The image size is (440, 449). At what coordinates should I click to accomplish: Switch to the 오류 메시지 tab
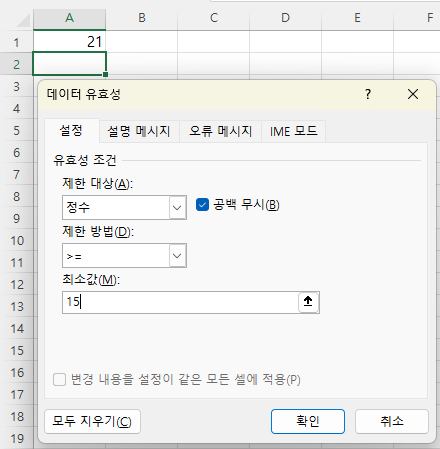(x=220, y=131)
